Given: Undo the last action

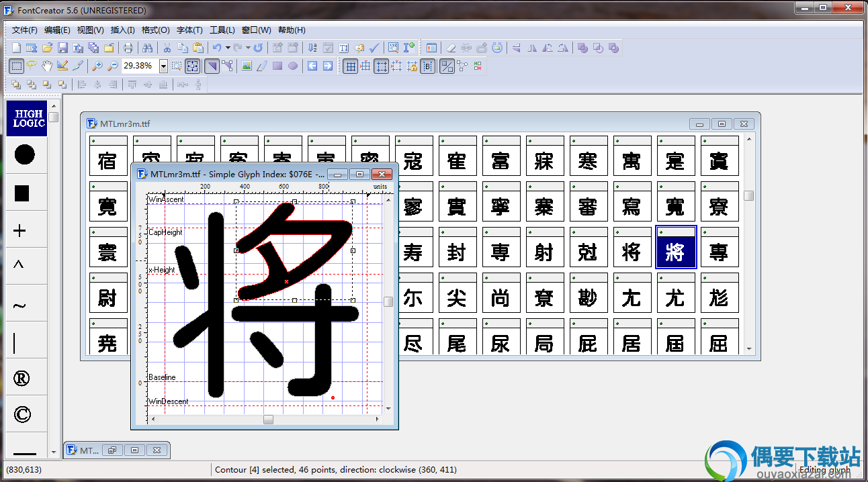Looking at the screenshot, I should (217, 48).
